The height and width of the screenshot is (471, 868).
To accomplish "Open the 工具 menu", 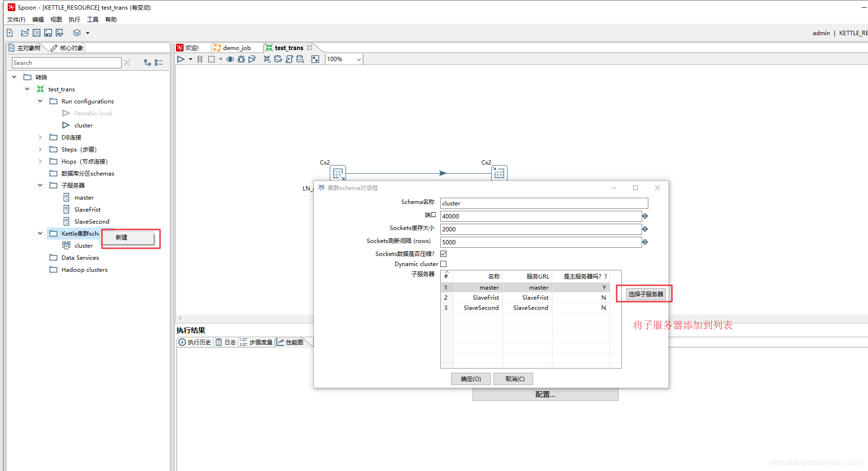I will tap(93, 20).
